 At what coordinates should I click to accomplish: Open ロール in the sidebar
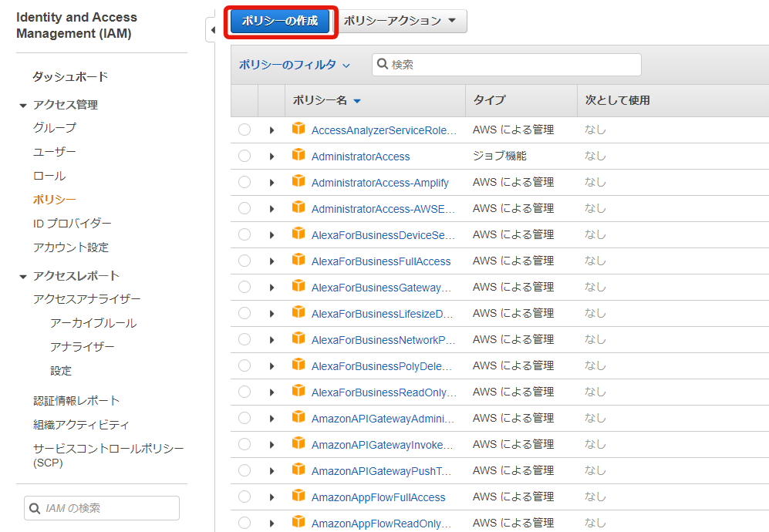tap(49, 176)
